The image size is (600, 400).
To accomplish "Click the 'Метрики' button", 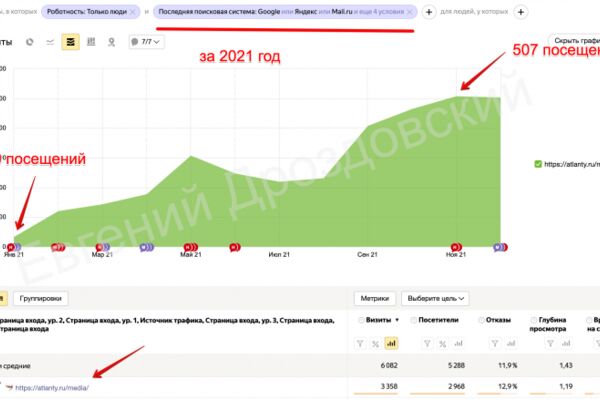I will click(375, 299).
